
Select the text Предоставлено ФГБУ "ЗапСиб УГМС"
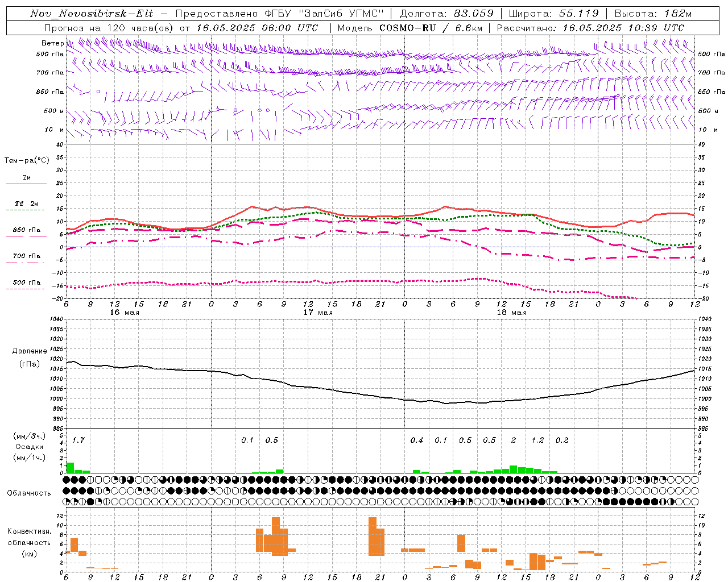279,14
